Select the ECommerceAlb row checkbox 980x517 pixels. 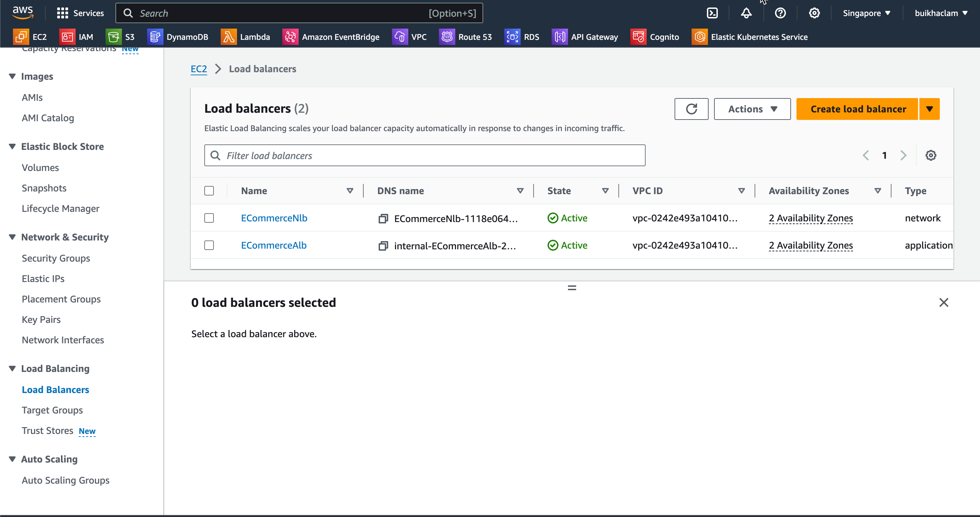(x=209, y=245)
